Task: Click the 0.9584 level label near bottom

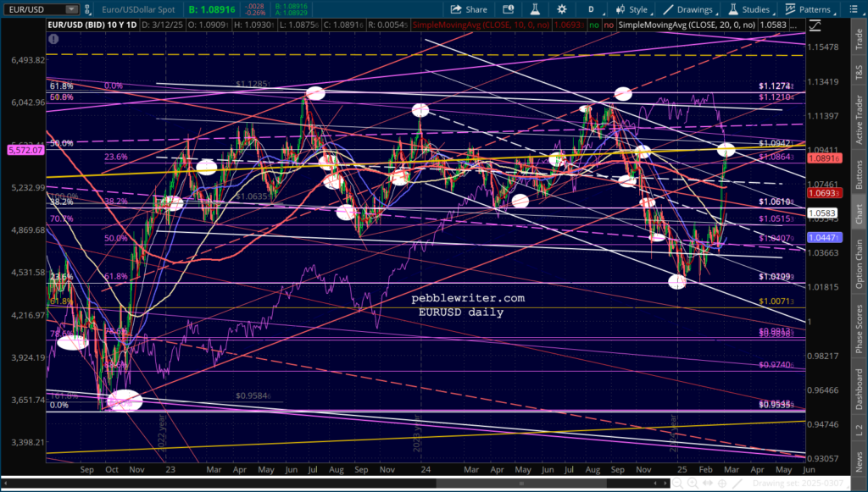Action: (252, 395)
